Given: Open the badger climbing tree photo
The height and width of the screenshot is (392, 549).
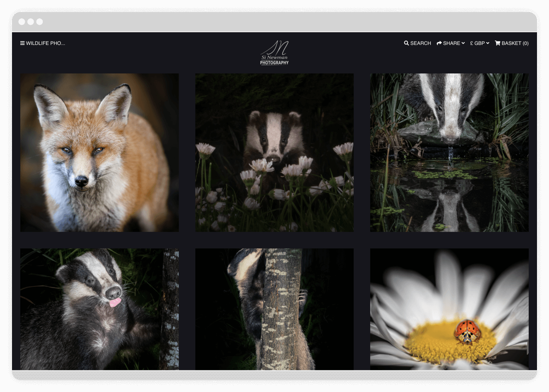Looking at the screenshot, I should tap(274, 309).
